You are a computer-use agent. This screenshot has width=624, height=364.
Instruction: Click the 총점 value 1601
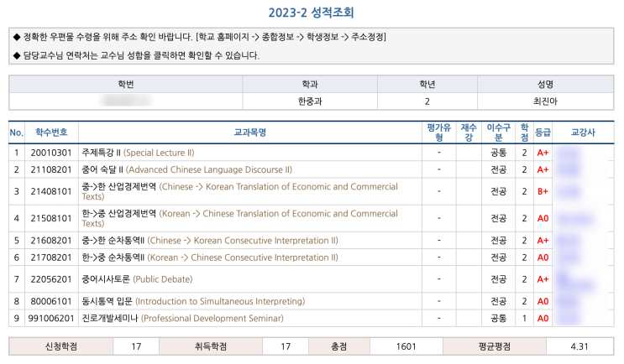(x=406, y=346)
